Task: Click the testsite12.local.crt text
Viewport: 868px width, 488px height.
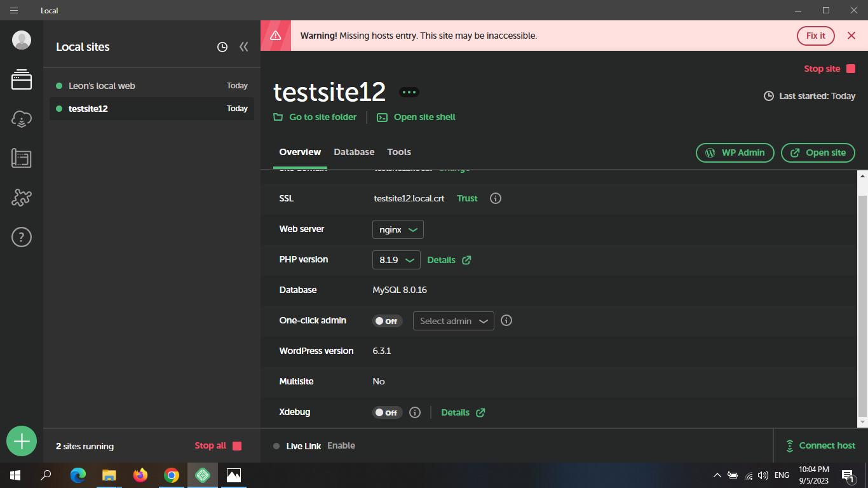Action: (409, 198)
